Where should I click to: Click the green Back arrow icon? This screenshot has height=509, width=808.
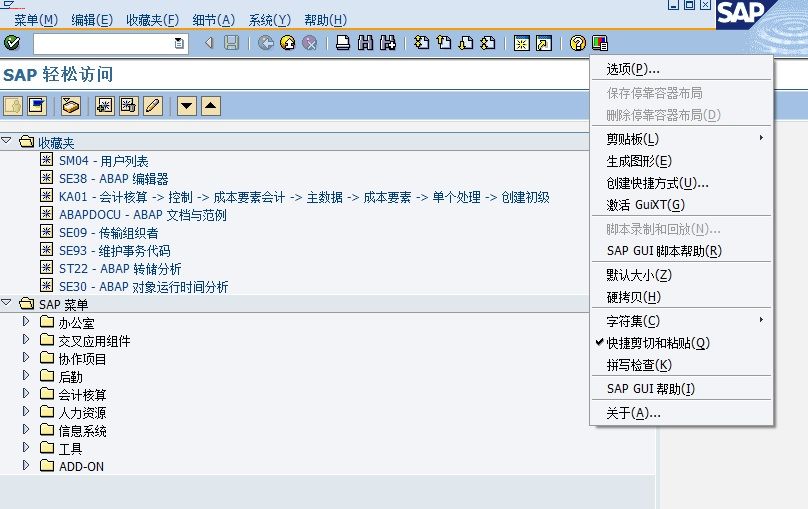266,43
